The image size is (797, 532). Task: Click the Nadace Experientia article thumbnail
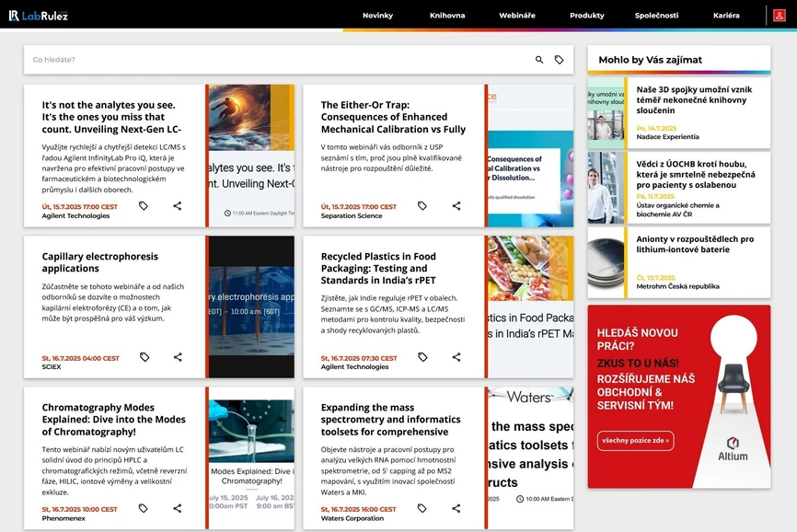coord(606,113)
